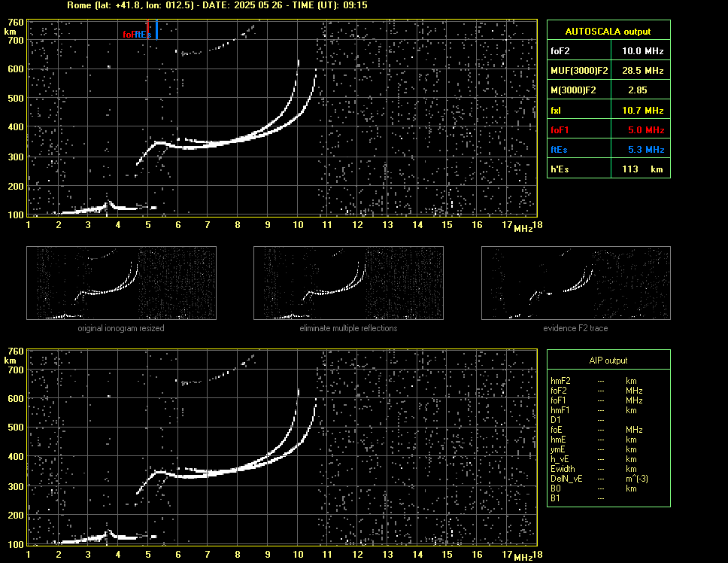This screenshot has height=563, width=728.
Task: Click the red foF1 marker line on top ionogram
Action: [147, 29]
